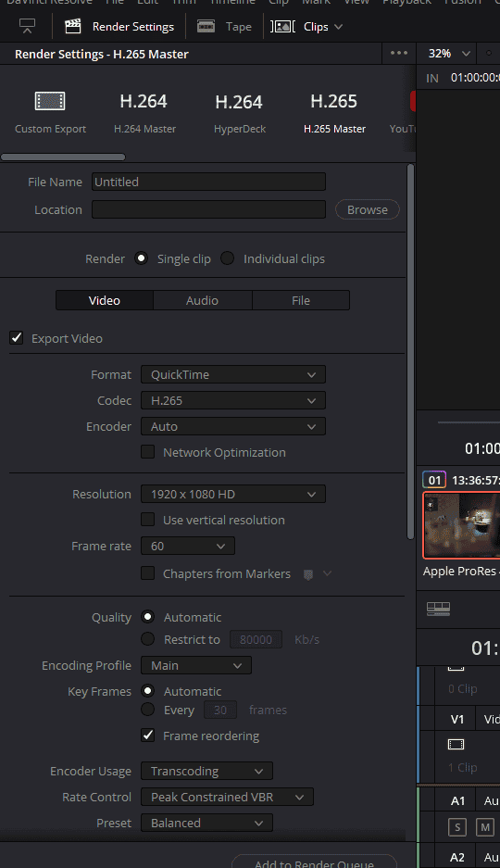Click the File Name input field

point(208,182)
